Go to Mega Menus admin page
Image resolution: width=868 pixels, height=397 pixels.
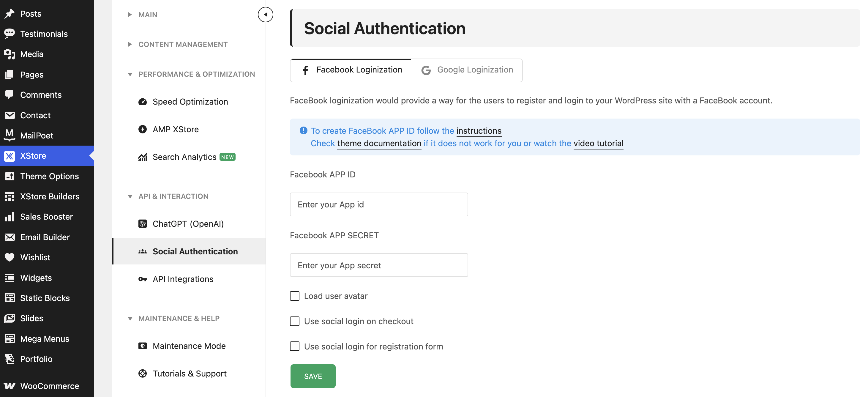[47, 339]
